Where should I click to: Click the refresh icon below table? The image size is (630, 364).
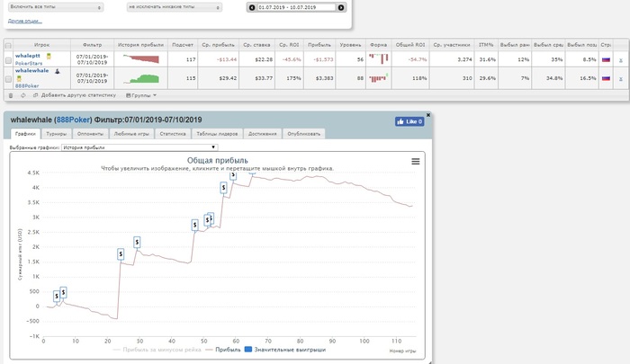point(22,95)
